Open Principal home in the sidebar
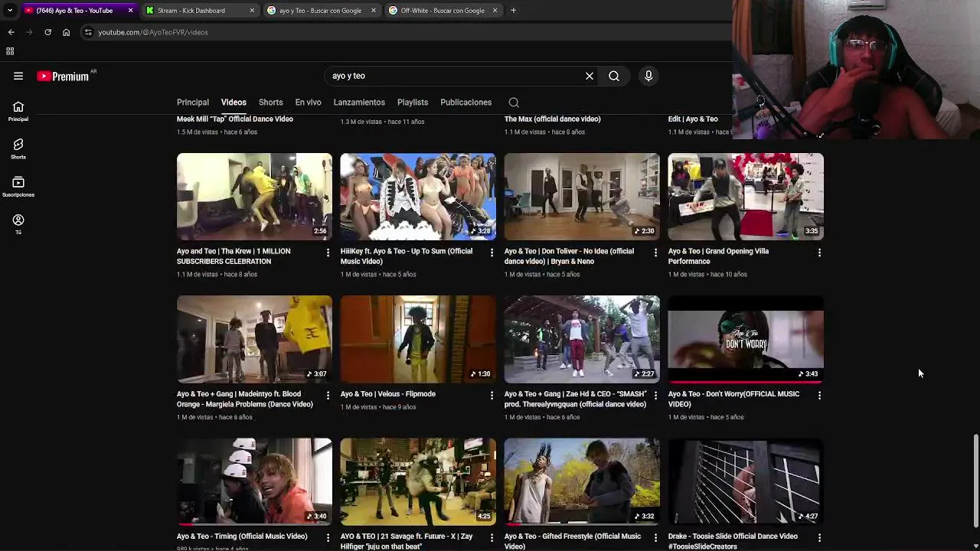This screenshot has height=551, width=980. coord(18,111)
